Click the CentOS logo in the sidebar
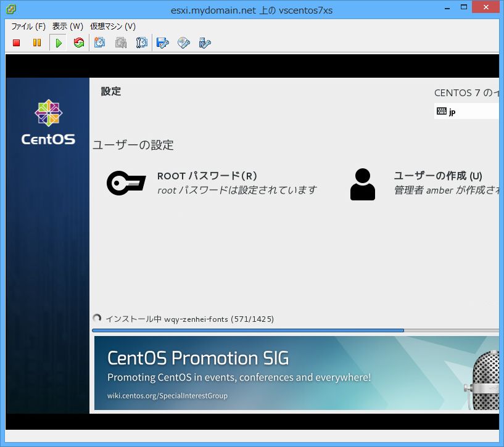The width and height of the screenshot is (504, 447). pyautogui.click(x=48, y=122)
